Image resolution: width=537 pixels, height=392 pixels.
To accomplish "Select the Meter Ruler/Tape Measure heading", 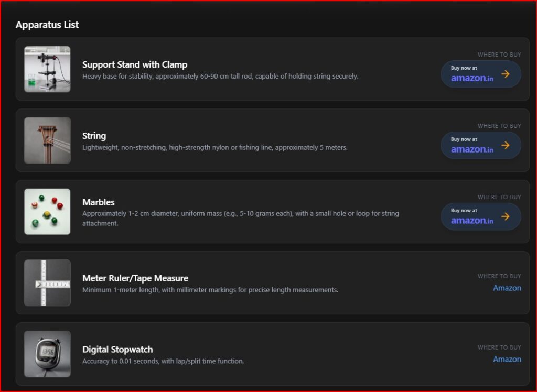I will pyautogui.click(x=135, y=278).
